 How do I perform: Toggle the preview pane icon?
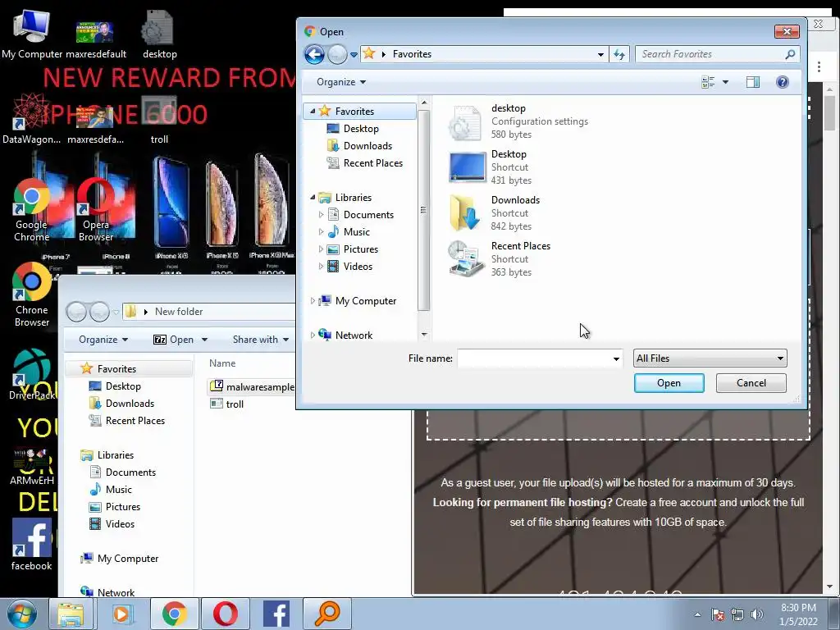pos(753,82)
